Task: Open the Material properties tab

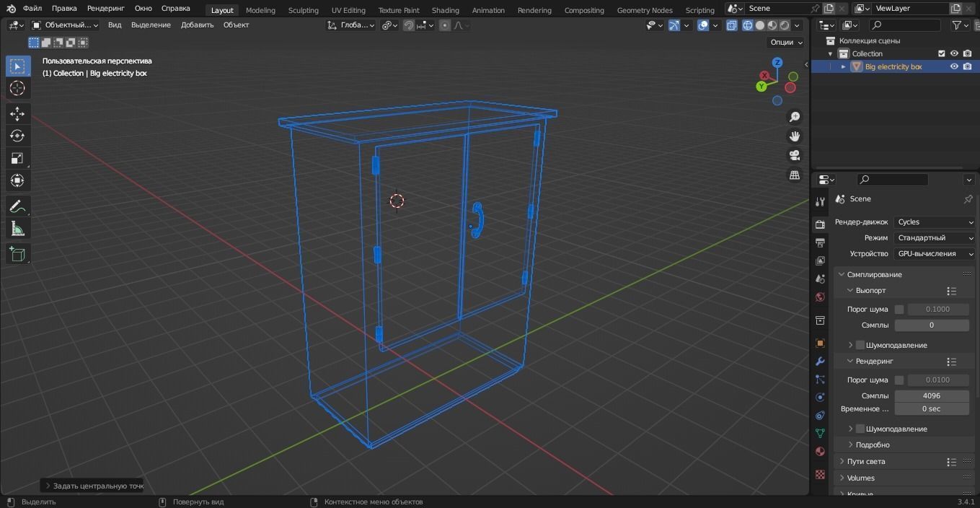Action: point(820,452)
